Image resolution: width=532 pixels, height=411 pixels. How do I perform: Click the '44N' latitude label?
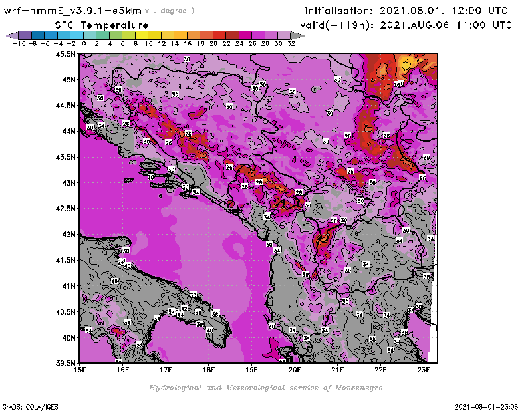(x=68, y=131)
